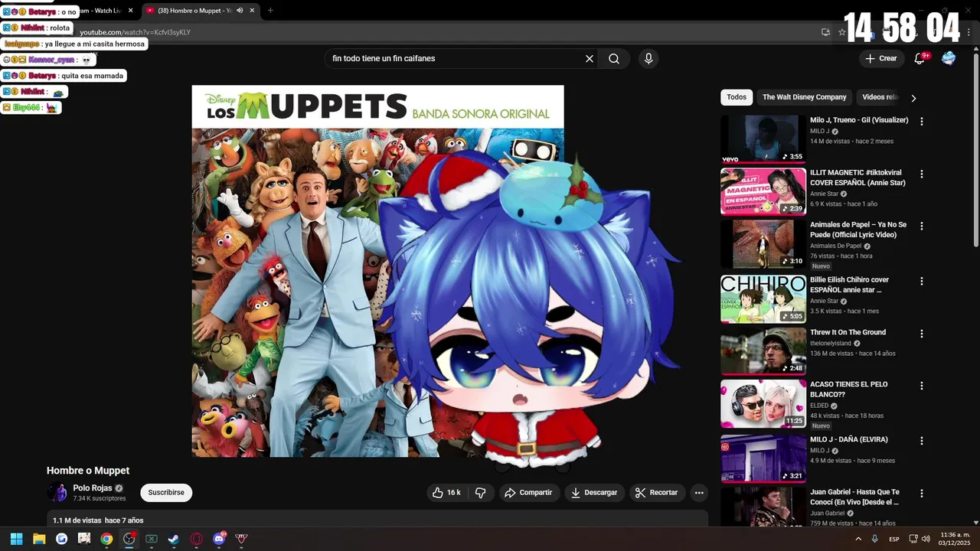This screenshot has width=980, height=551.
Task: Open a new browser tab
Action: coord(269,11)
